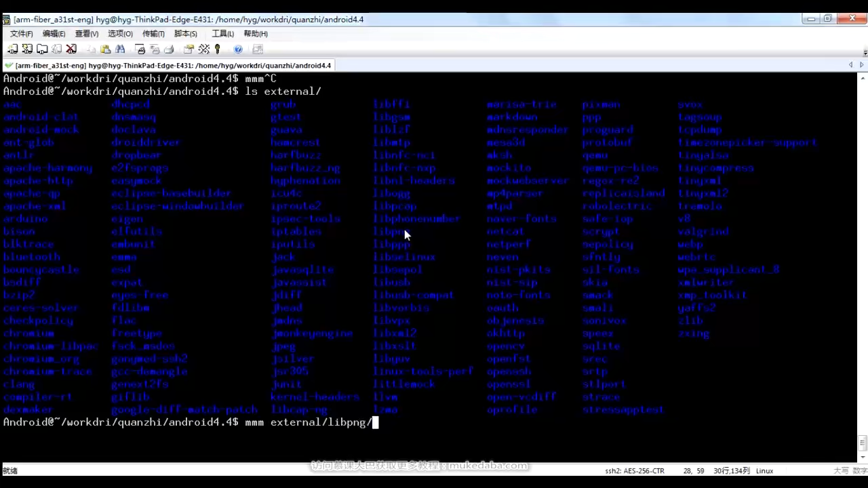The image size is (868, 488).
Task: Click the 'wpa_supplicant_8' directory name
Action: click(x=729, y=269)
